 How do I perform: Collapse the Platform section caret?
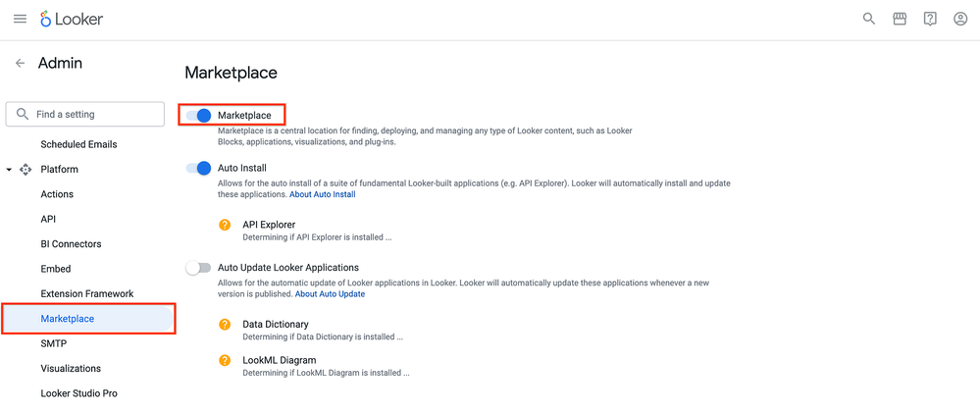[x=9, y=170]
